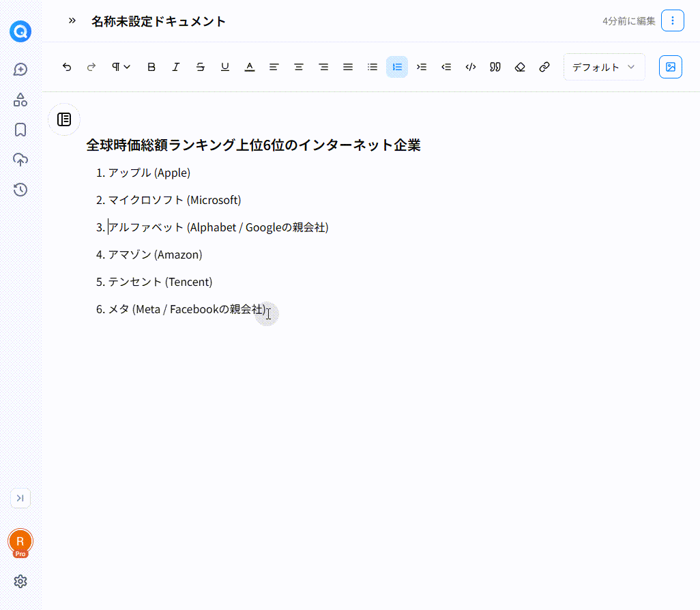Toggle bold formatting

click(x=151, y=67)
